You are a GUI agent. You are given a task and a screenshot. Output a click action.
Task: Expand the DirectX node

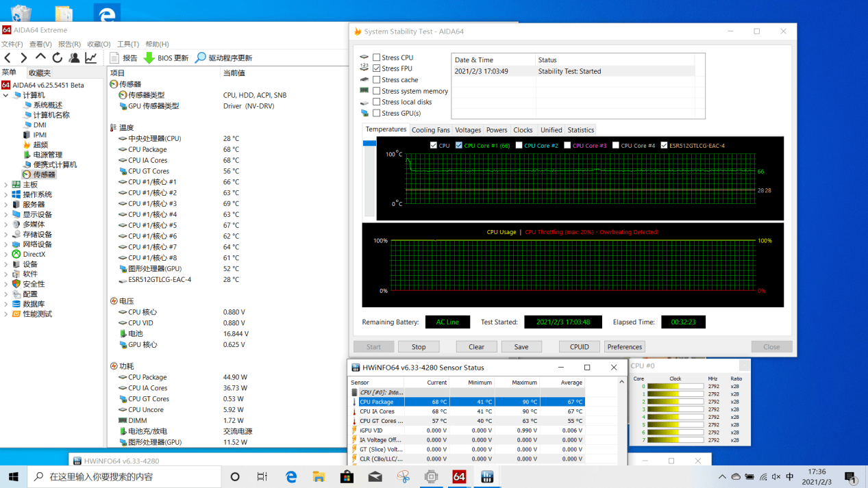(6, 254)
